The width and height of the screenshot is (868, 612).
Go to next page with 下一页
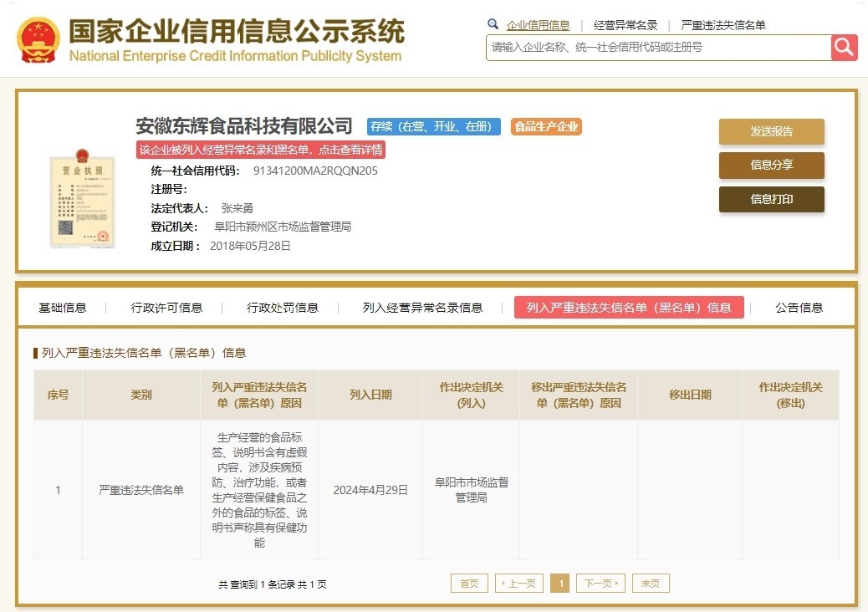pos(600,584)
